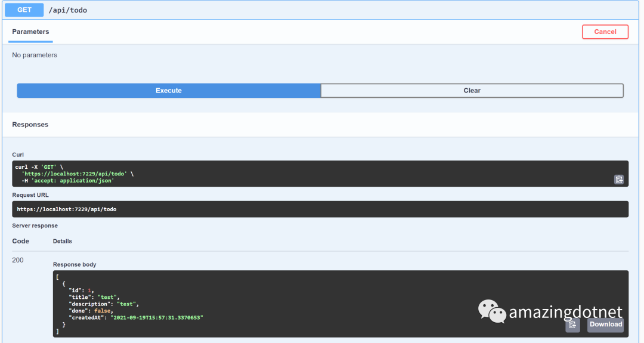Viewport: 644px width, 343px height.
Task: Click the "description": "test" line
Action: tap(104, 304)
